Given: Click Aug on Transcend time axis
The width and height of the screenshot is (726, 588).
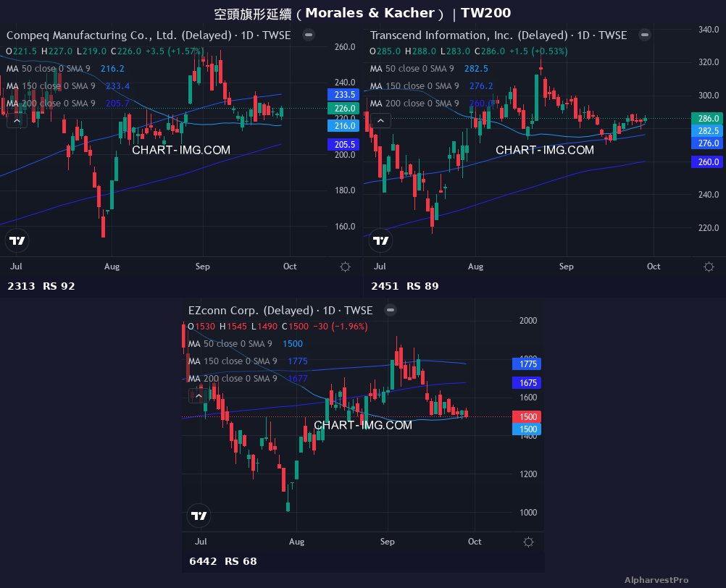Looking at the screenshot, I should click(475, 266).
